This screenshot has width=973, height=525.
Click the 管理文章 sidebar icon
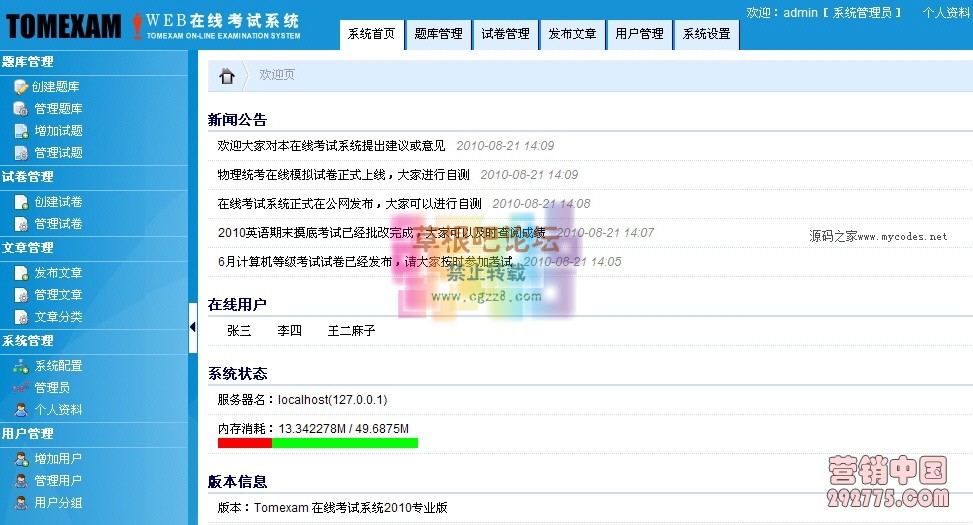21,295
